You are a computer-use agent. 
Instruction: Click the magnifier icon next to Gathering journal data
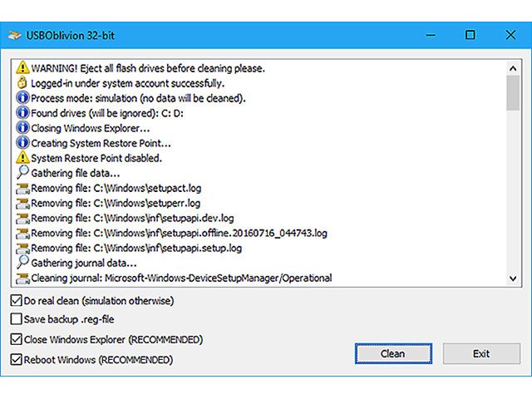pyautogui.click(x=23, y=263)
